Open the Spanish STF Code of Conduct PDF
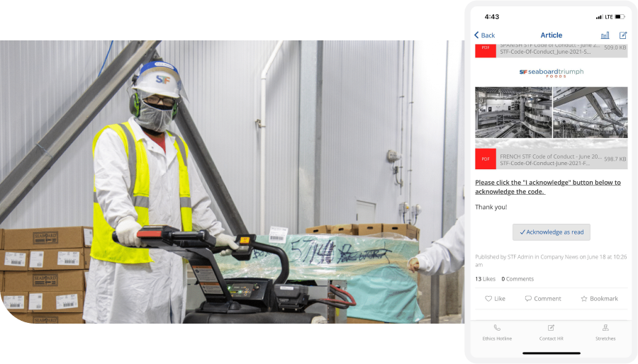 [552, 50]
